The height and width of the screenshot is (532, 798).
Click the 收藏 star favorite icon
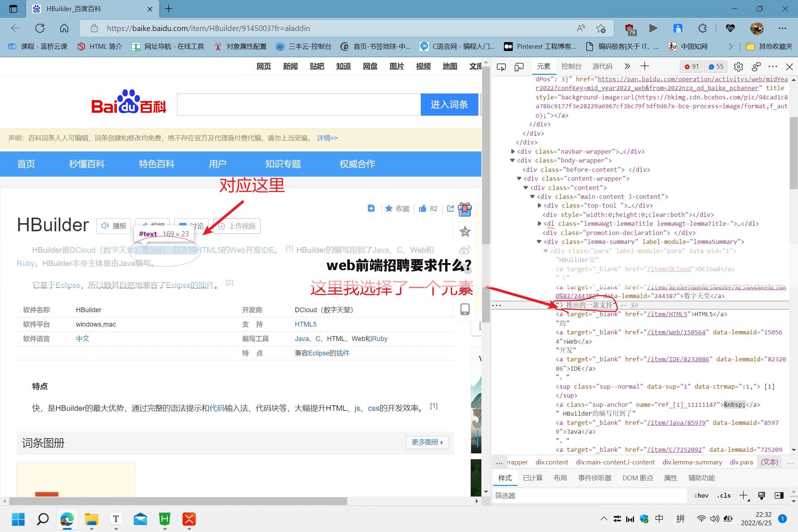(389, 209)
